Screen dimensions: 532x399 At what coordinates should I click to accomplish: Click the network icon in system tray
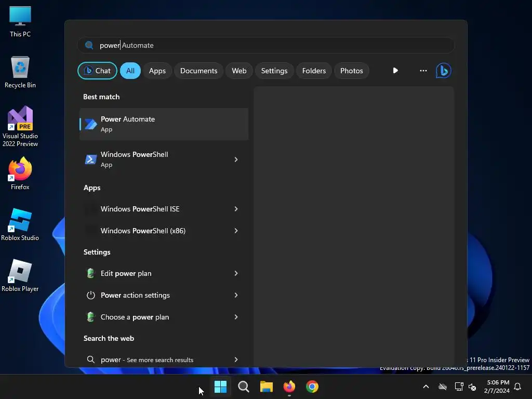tap(459, 387)
